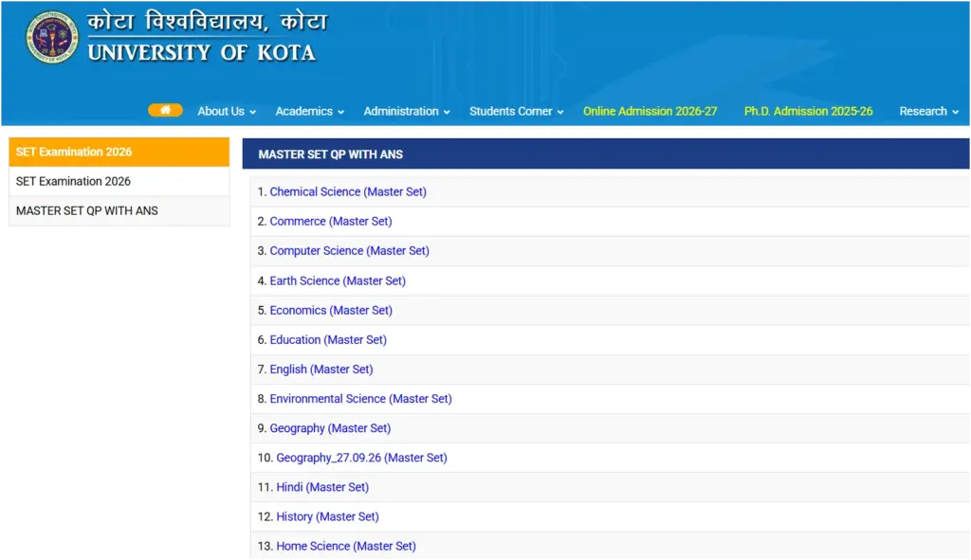Open Geography (Master Set) link, item 9
Screen dimensions: 971x560
(x=330, y=428)
